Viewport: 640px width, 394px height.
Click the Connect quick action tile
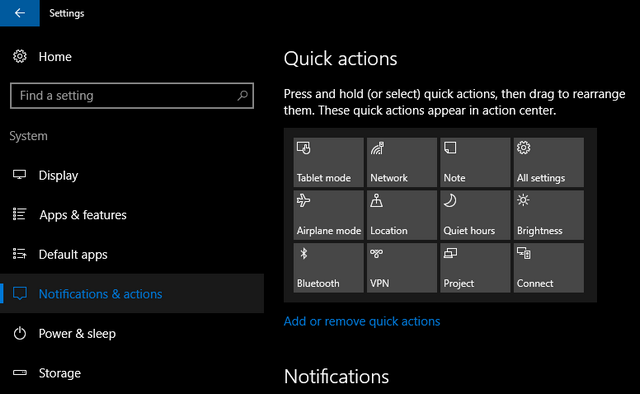549,268
